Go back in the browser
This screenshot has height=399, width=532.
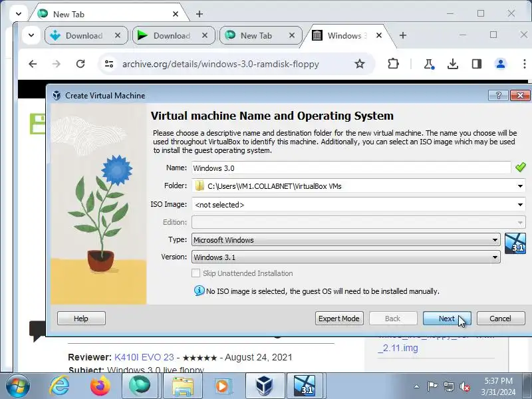tap(33, 64)
